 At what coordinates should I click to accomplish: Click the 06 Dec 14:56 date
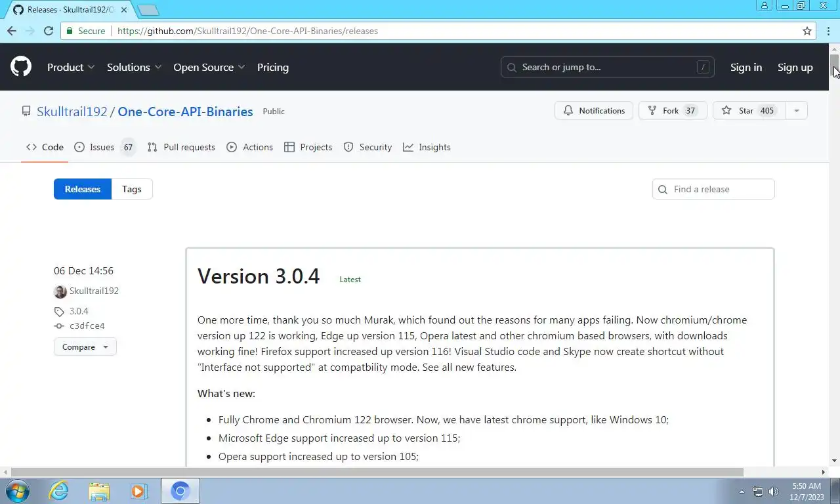click(x=83, y=270)
